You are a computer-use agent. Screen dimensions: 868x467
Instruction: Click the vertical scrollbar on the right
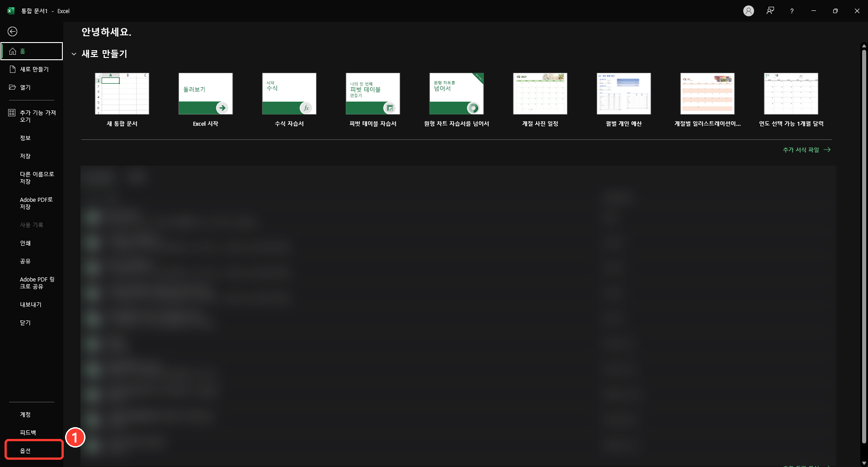[x=864, y=247]
